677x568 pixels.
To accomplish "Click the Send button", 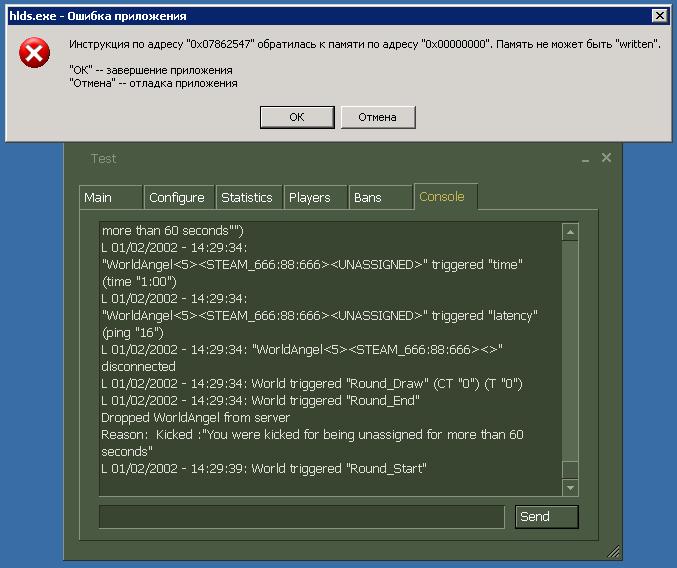I will [x=546, y=517].
